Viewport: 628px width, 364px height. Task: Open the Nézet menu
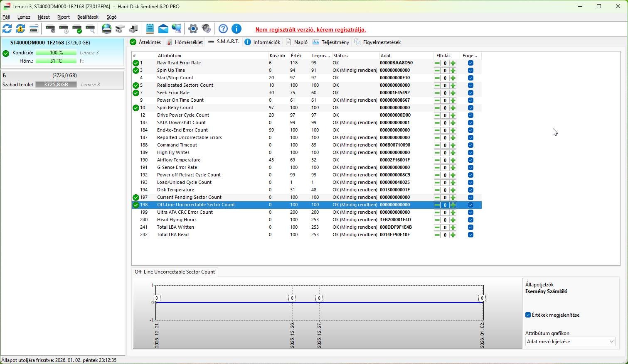point(44,17)
